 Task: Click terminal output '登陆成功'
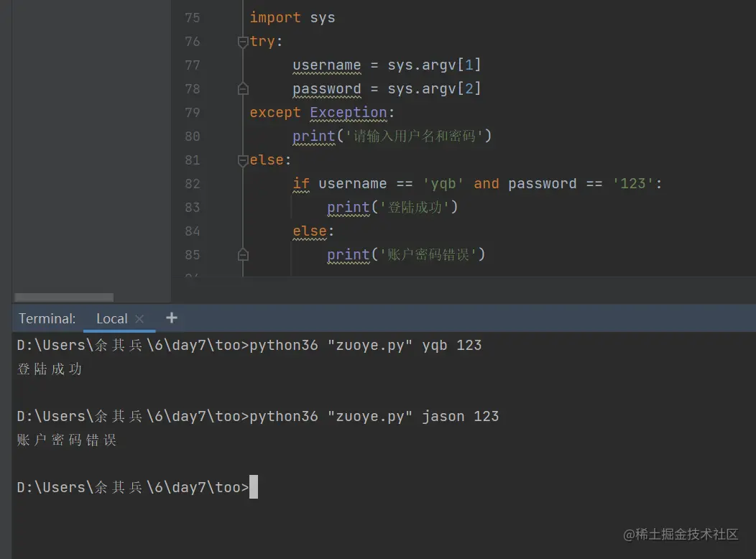pos(50,369)
